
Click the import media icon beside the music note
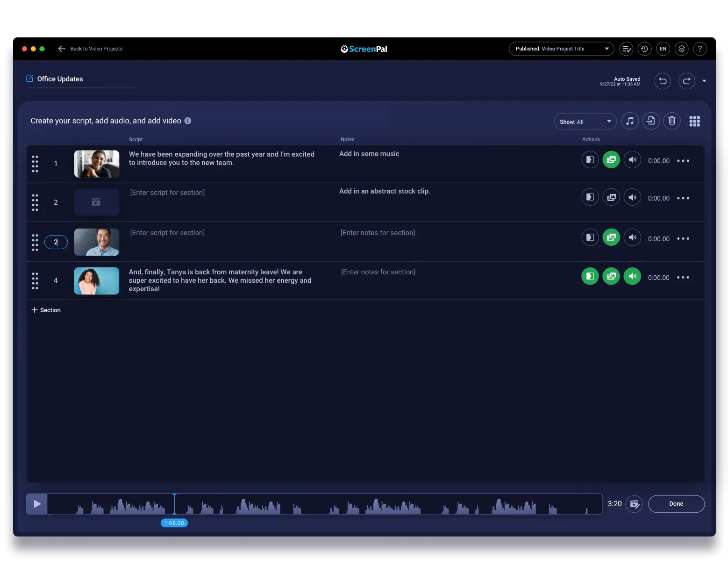point(651,121)
